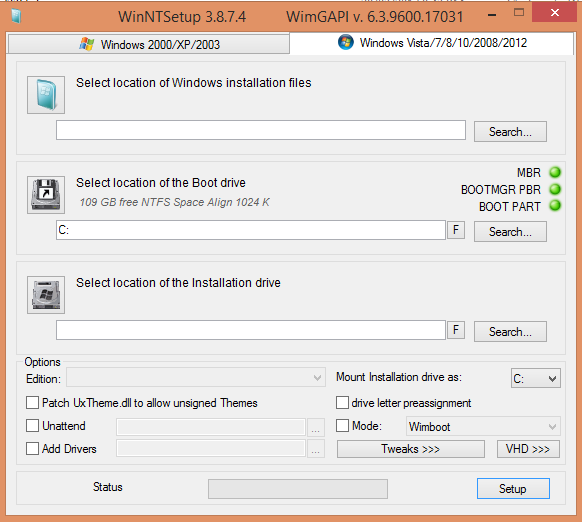Screen dimensions: 582x522
Task: Click the 'BOOT PART' label text
Action: [x=510, y=206]
